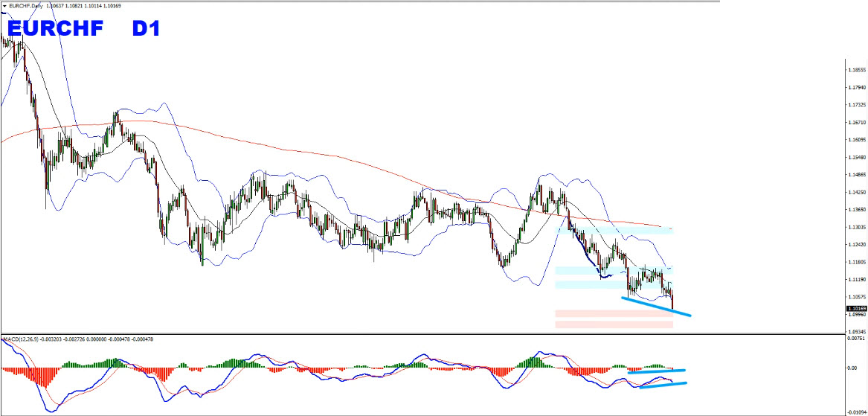This screenshot has width=868, height=416.
Task: Select the upper blue trendline in MACD panel
Action: (x=656, y=371)
